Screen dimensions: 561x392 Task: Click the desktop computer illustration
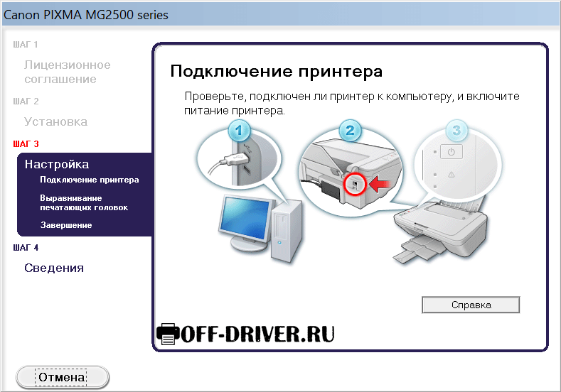261,229
